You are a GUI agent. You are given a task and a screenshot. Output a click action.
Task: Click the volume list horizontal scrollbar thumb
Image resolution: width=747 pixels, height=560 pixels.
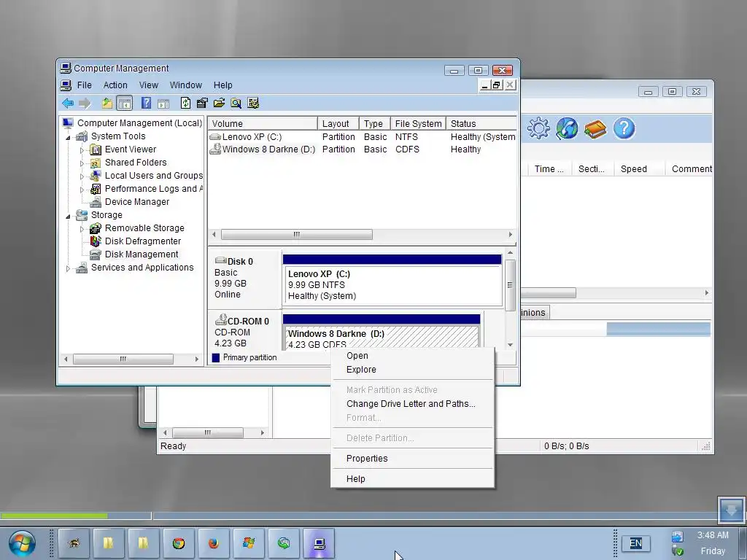[297, 234]
